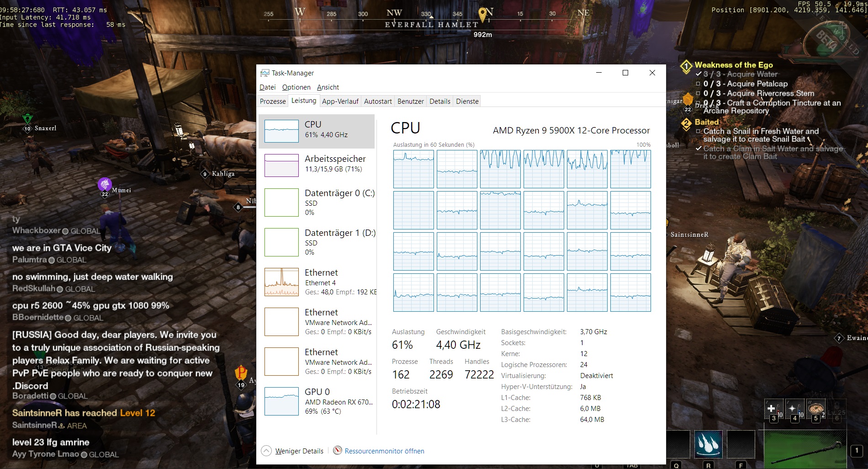Click the Weakness of the Ego quest title
Screen dimensions: 868x469
[x=734, y=65]
